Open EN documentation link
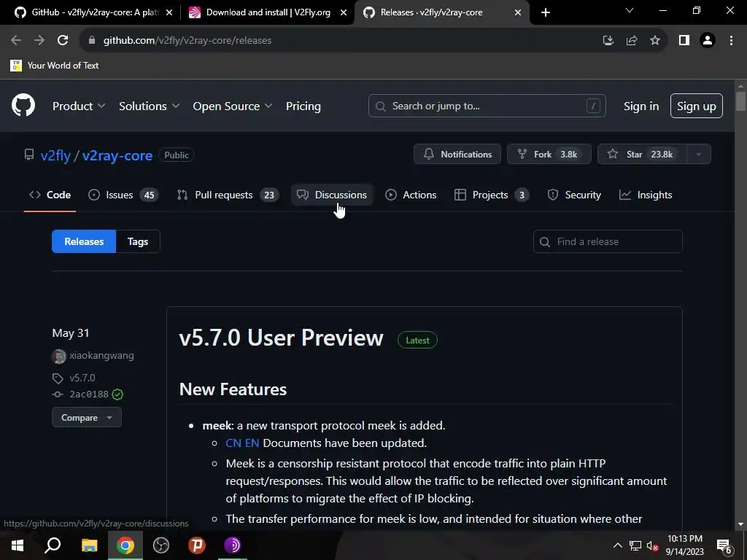The width and height of the screenshot is (747, 560). pos(252,443)
